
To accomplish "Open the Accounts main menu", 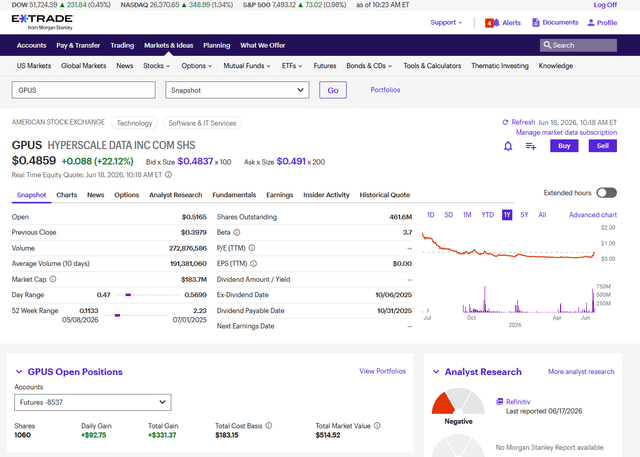I will [x=31, y=45].
